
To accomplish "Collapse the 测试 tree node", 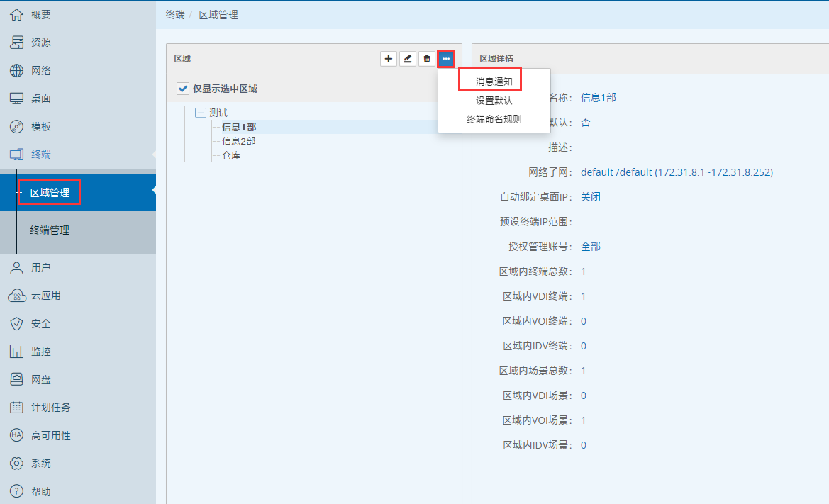I will 201,113.
